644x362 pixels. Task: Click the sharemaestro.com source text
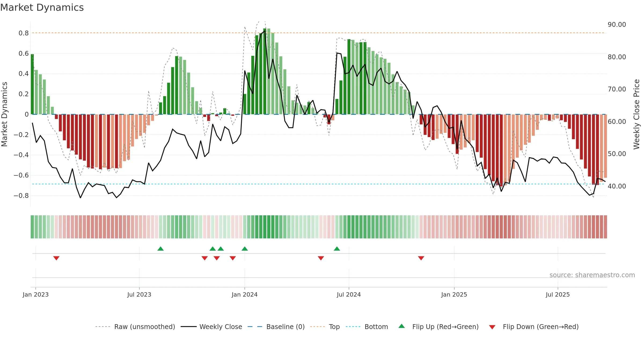(592, 275)
